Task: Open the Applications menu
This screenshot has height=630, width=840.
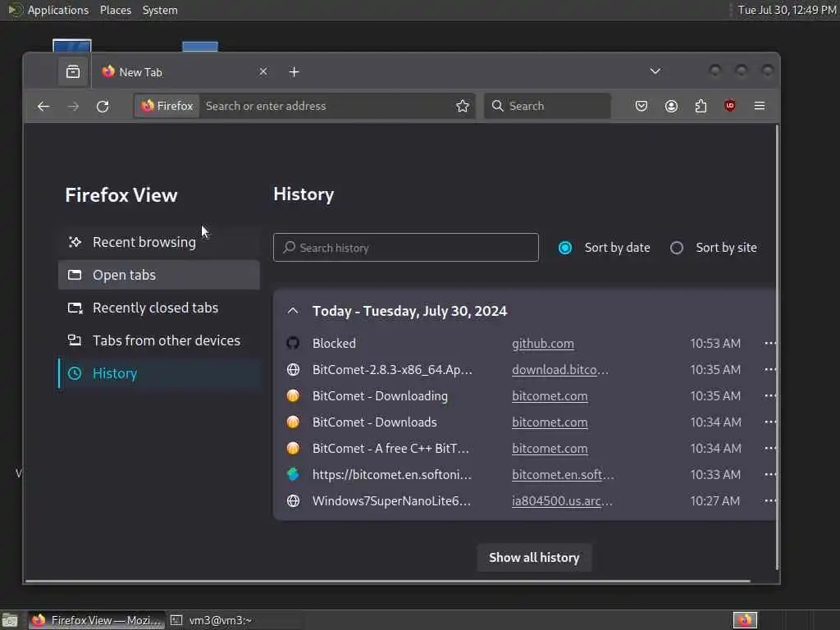Action: click(58, 10)
